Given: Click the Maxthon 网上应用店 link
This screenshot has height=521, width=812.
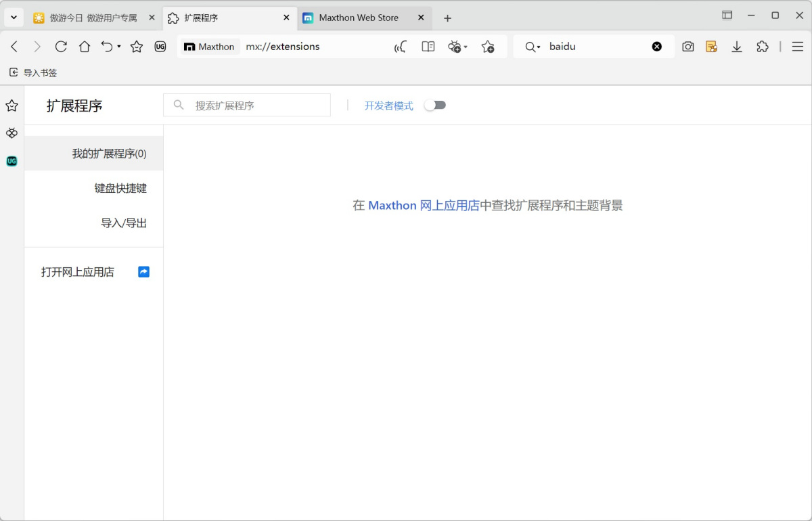Looking at the screenshot, I should [x=424, y=206].
